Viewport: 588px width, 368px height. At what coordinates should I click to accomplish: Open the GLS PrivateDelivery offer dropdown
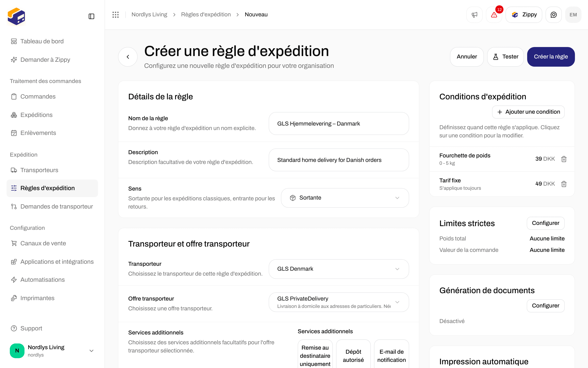tap(339, 302)
